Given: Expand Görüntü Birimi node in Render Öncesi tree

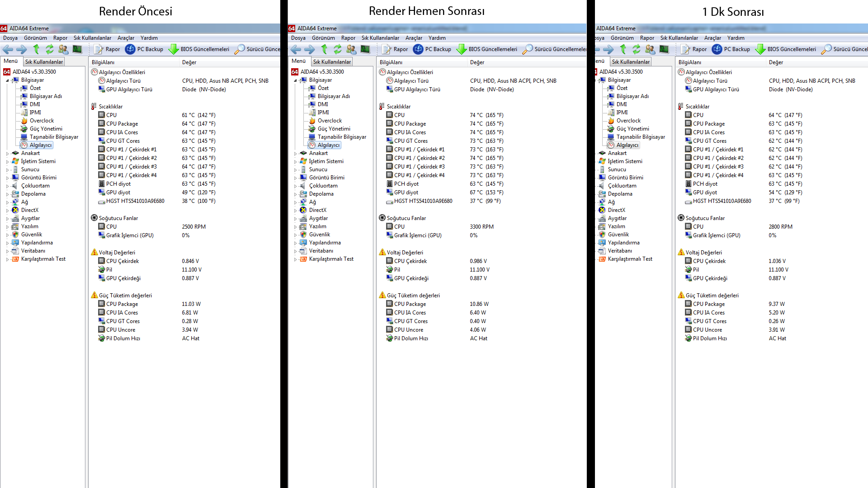Looking at the screenshot, I should click(7, 178).
